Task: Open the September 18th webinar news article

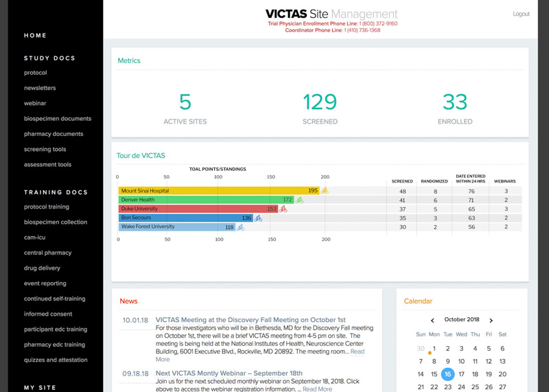Action: point(229,373)
